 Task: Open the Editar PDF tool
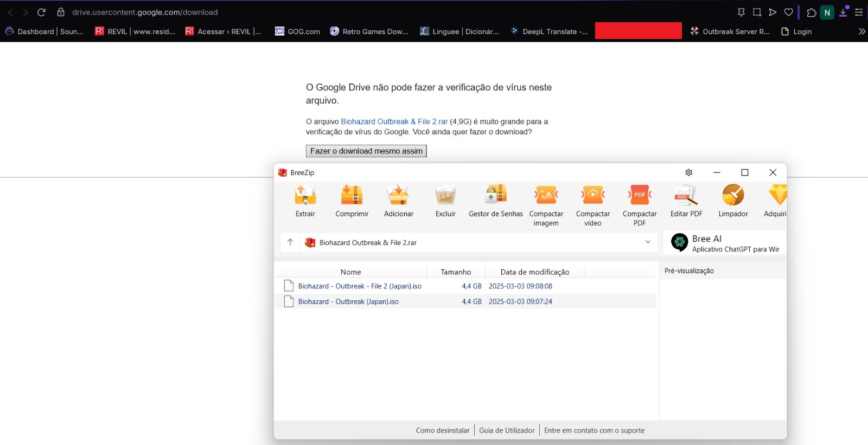tap(686, 196)
